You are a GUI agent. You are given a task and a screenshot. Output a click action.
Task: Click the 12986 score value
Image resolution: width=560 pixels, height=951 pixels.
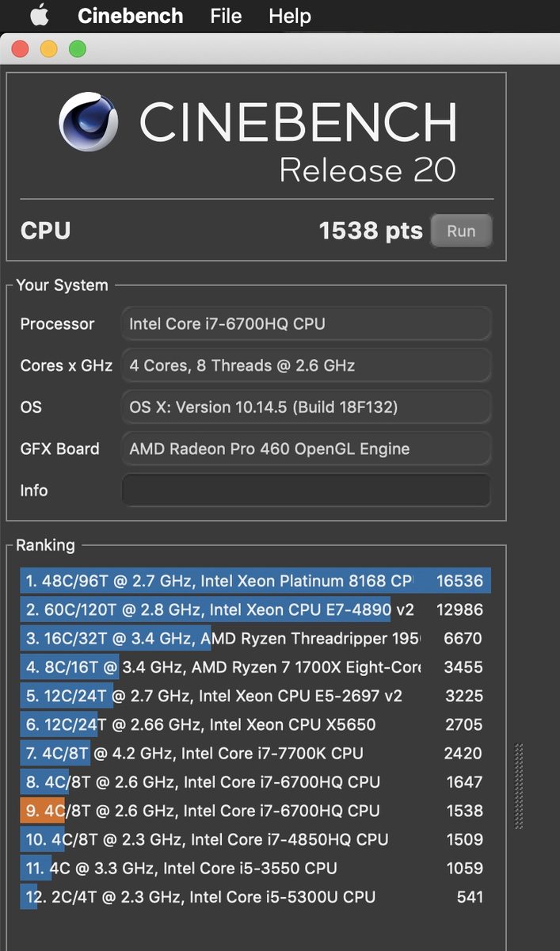click(459, 609)
